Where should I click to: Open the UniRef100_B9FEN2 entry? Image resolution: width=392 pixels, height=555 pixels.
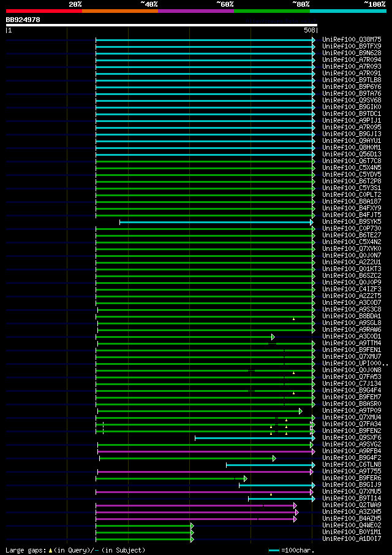[x=352, y=431]
